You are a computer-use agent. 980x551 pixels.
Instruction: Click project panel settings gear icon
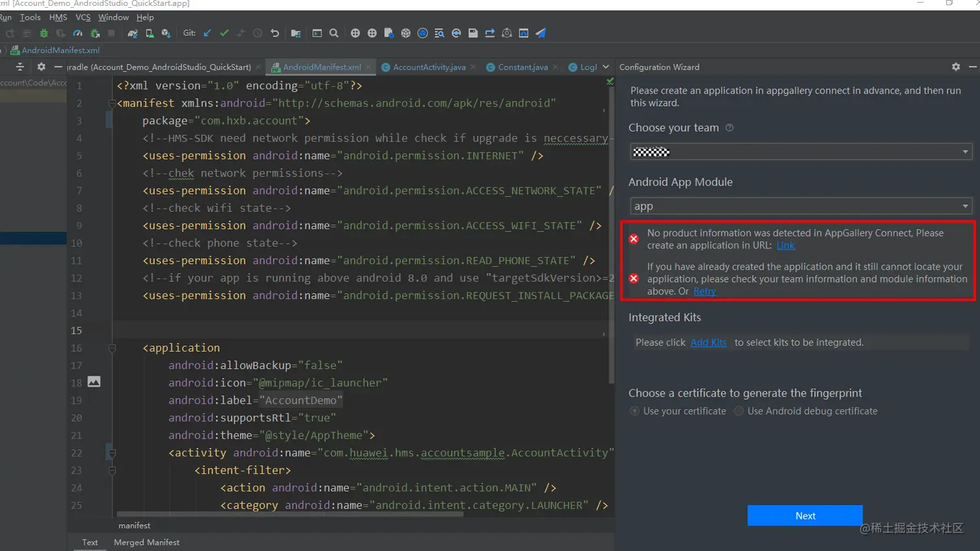[x=41, y=67]
